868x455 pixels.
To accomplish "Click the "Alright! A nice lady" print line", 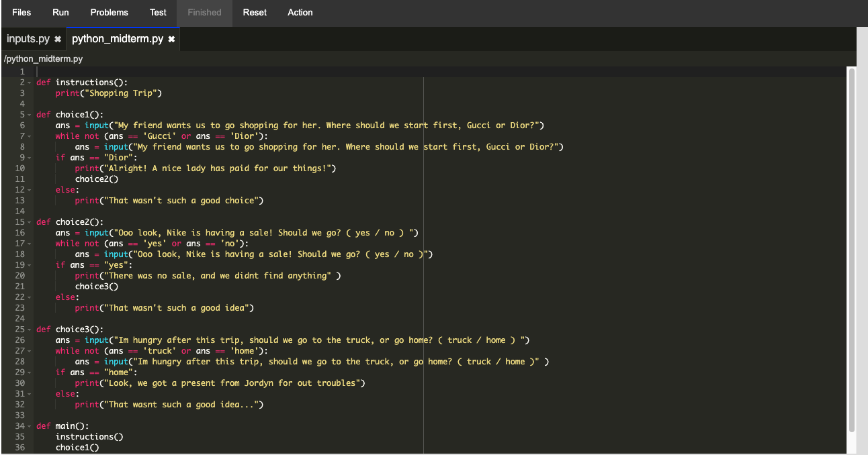I will tap(206, 168).
